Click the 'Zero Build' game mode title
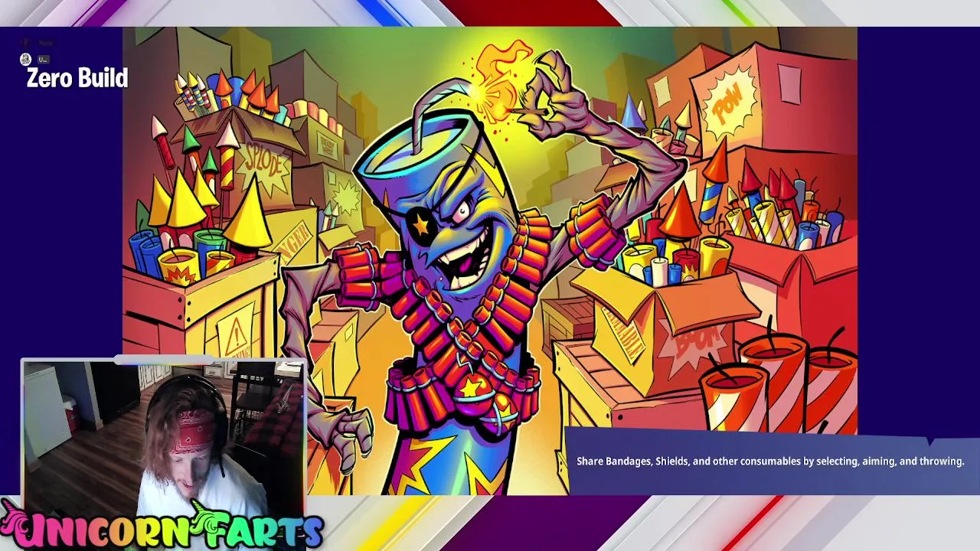Screen dimensions: 980x551 point(77,78)
